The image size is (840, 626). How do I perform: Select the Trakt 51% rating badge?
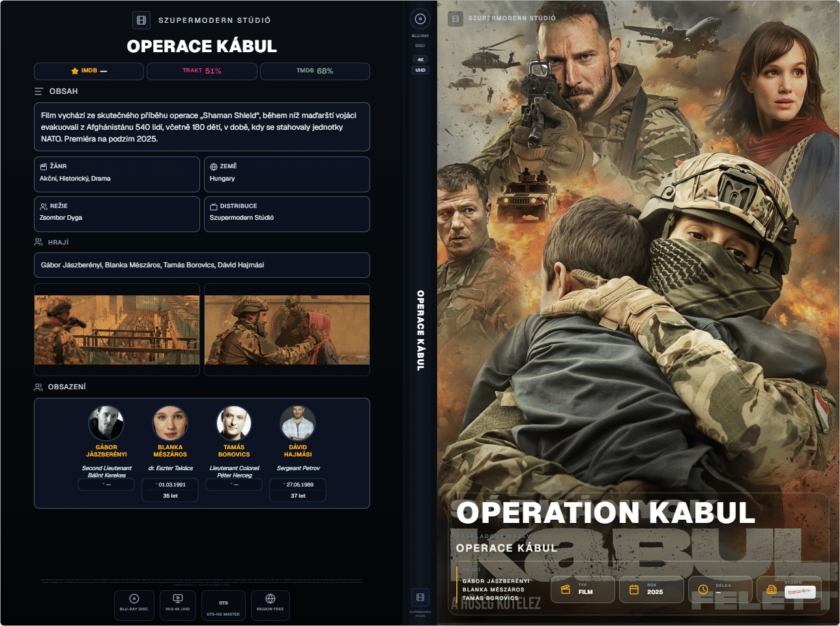tap(202, 71)
